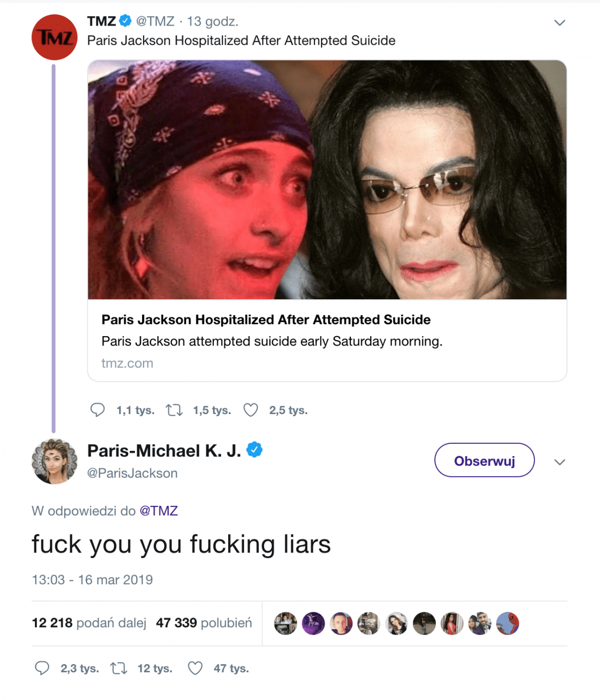Click the Obserwuj button

[484, 460]
